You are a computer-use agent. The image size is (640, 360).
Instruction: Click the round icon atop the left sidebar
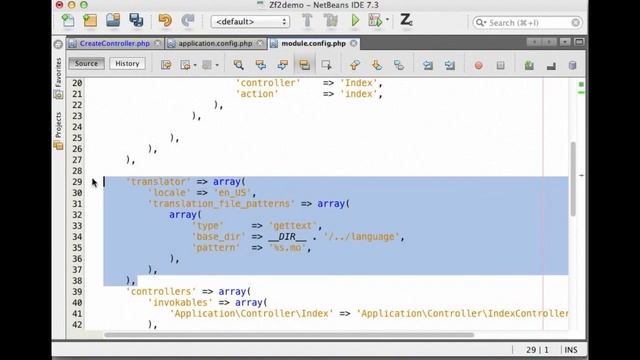58,44
